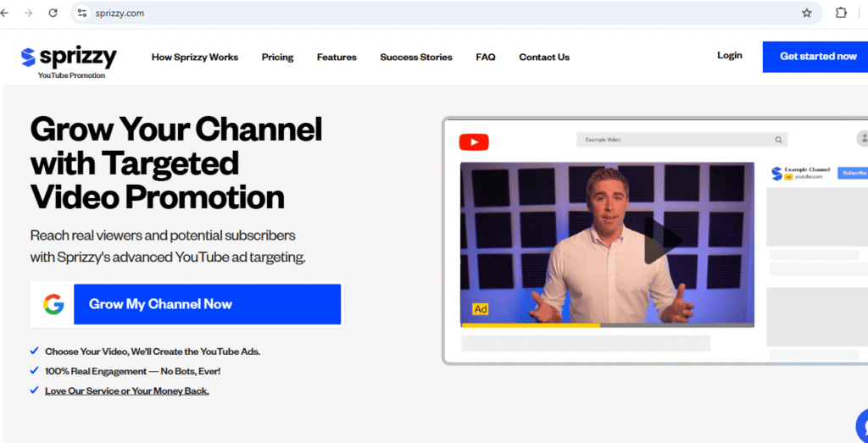The image size is (868, 443).
Task: Bookmark this page with the star icon
Action: (807, 13)
